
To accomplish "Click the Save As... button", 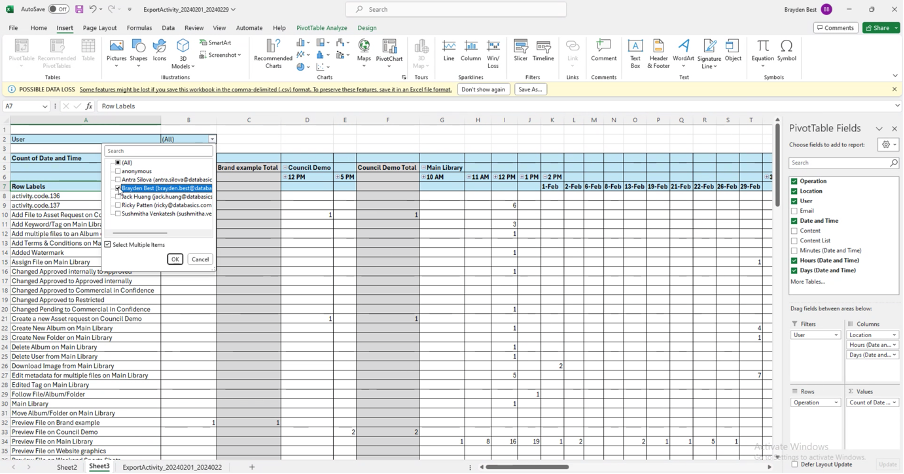I will (x=530, y=89).
